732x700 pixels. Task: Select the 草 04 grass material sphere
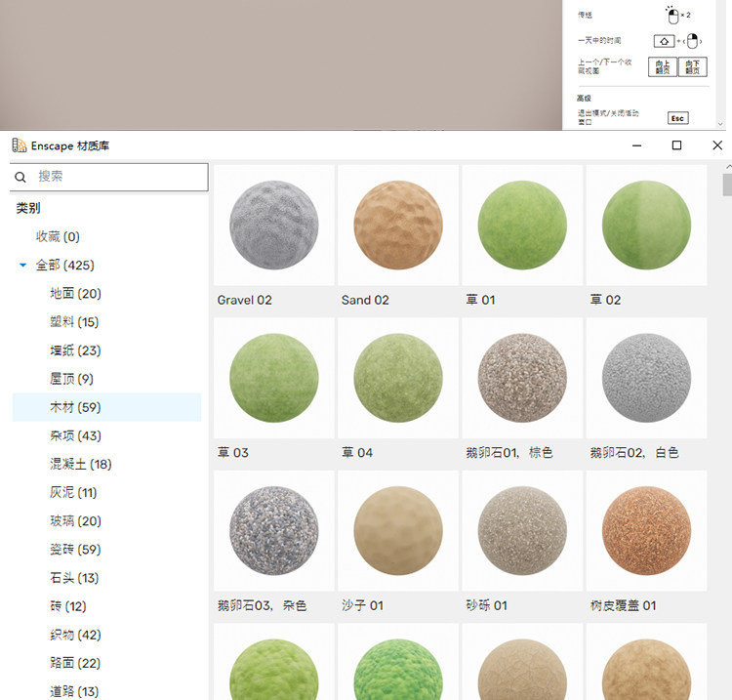click(x=398, y=378)
